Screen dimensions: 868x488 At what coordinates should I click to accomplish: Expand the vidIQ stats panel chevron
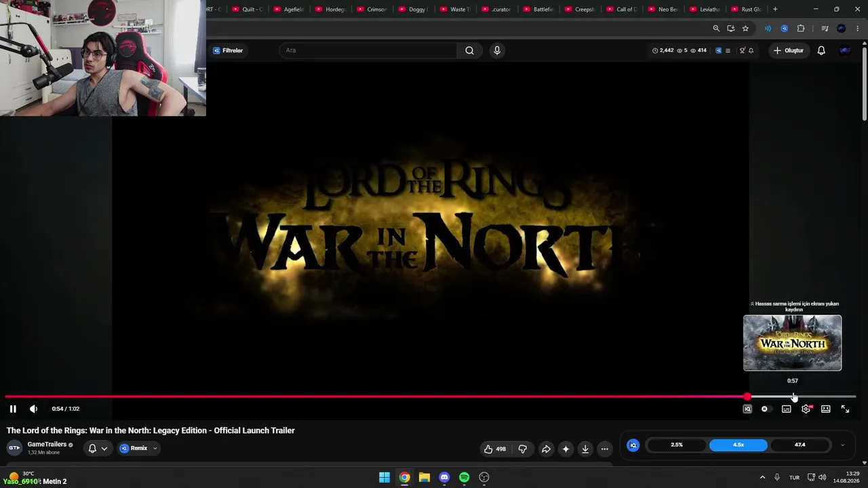(x=842, y=445)
